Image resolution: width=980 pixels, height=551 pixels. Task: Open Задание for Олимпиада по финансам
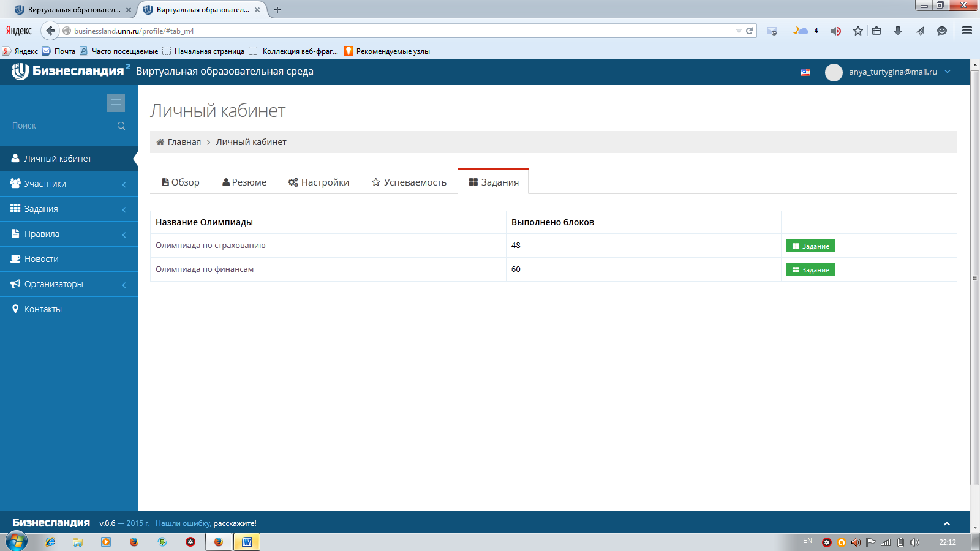point(810,270)
